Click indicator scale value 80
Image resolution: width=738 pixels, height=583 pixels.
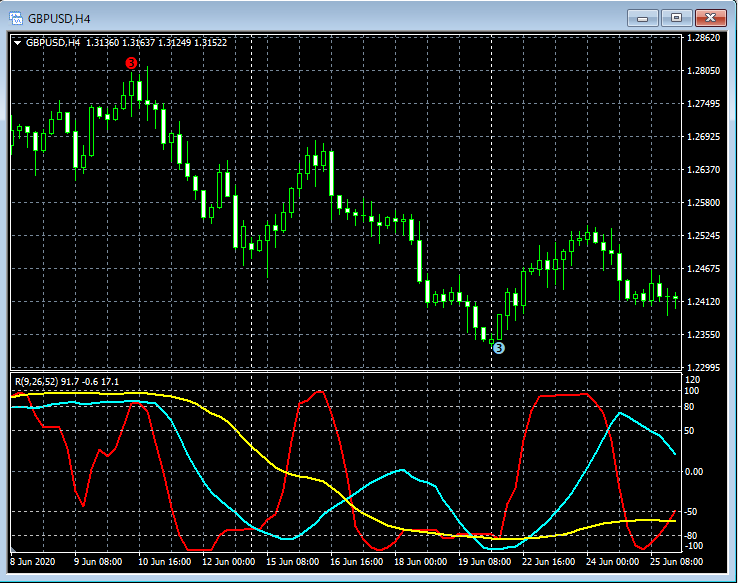(690, 407)
